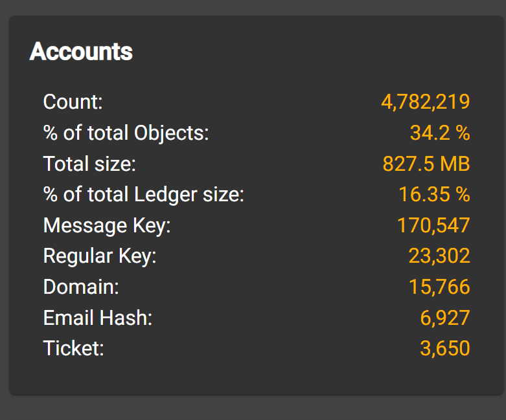The image size is (506, 420).
Task: Select the Total size label
Action: pyautogui.click(x=89, y=164)
